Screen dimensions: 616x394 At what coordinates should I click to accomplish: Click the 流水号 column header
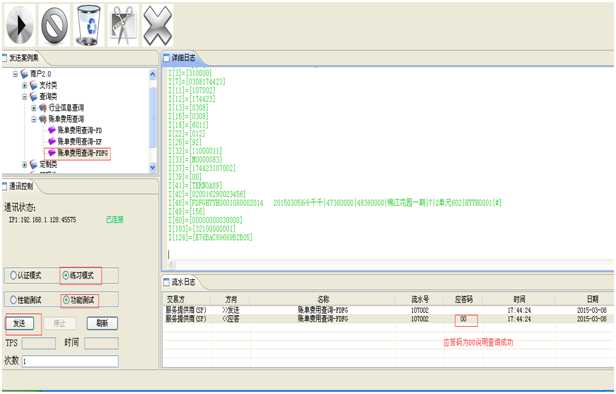point(420,300)
